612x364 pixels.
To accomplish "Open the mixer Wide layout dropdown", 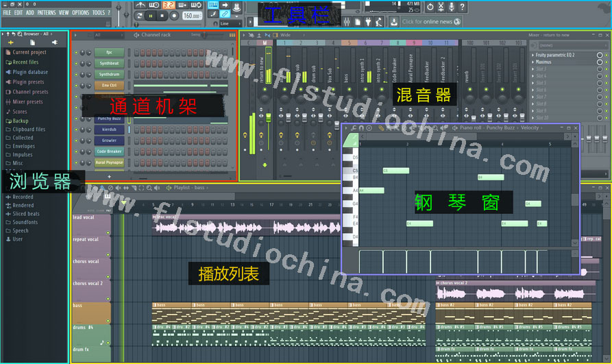I will [293, 35].
